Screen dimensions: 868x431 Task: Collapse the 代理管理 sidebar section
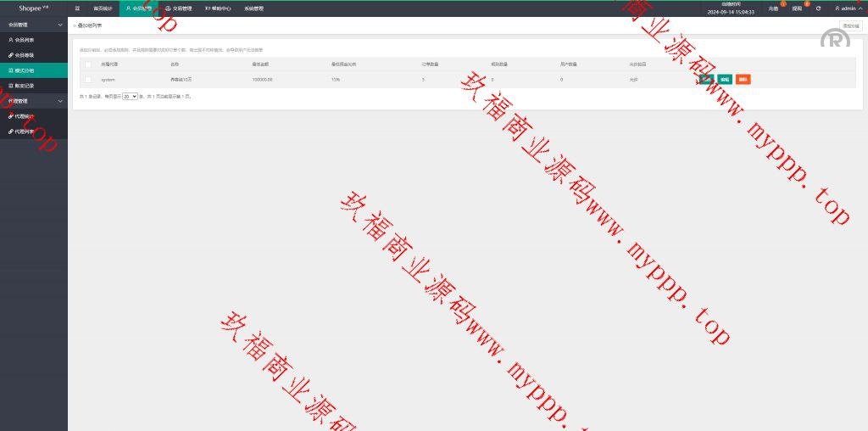34,101
